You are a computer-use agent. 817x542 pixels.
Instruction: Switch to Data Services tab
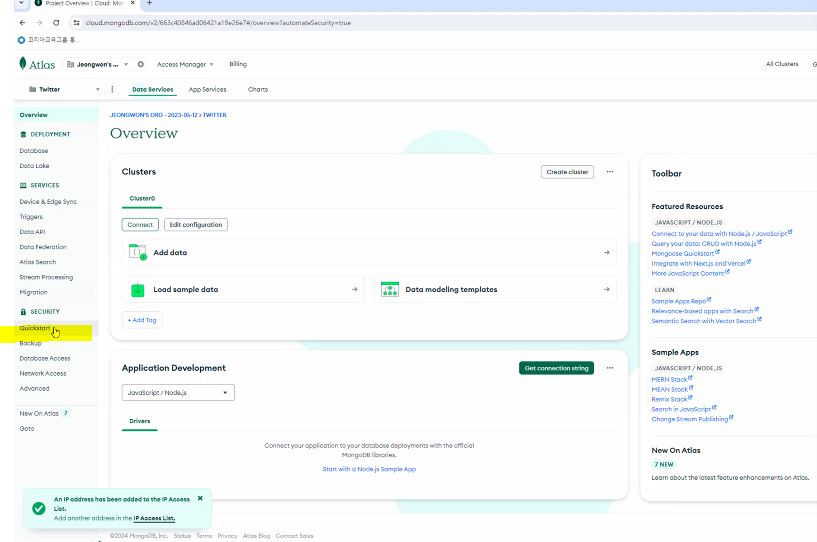click(x=153, y=90)
